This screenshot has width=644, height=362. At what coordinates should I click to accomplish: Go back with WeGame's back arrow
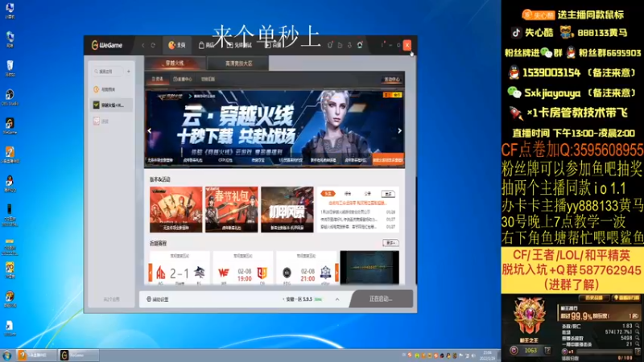pos(143,45)
